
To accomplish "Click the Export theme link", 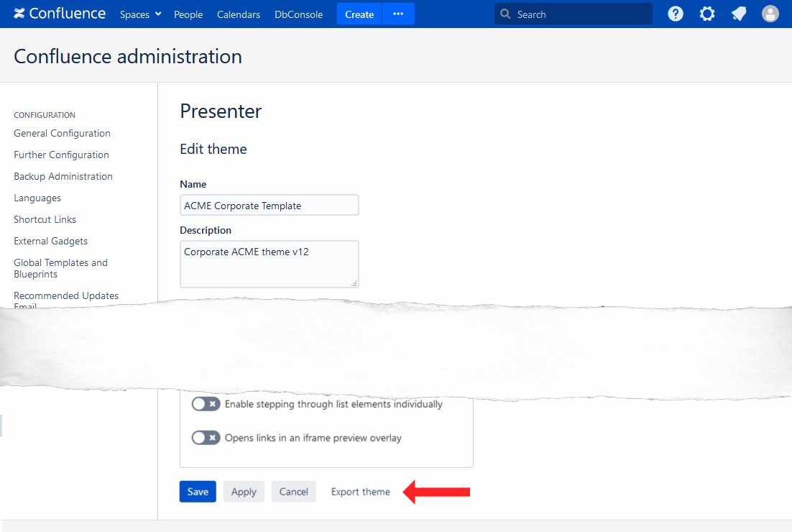I will tap(360, 492).
